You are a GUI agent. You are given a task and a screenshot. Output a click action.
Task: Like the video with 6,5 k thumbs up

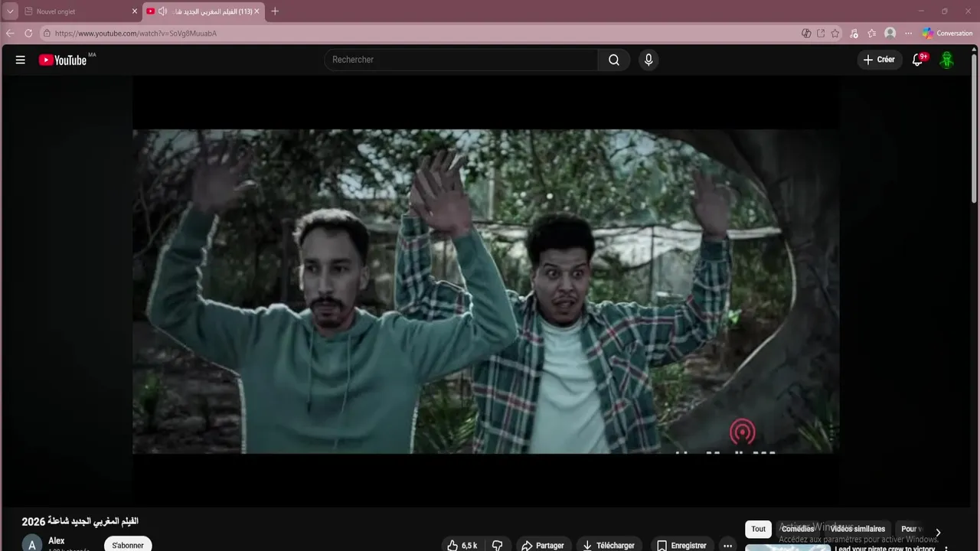click(462, 546)
